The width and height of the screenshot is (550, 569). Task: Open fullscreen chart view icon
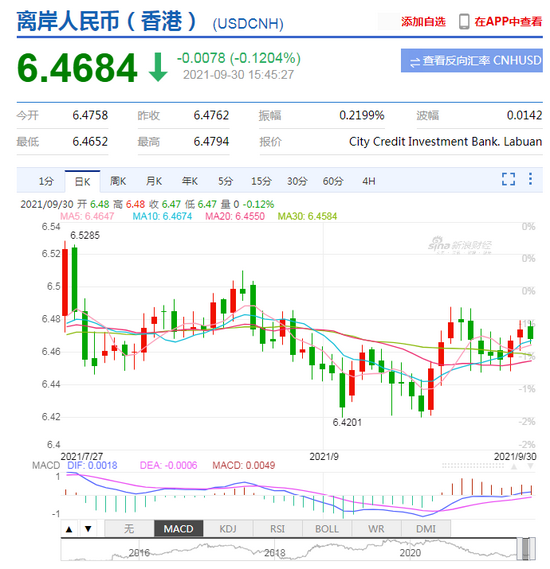point(508,179)
